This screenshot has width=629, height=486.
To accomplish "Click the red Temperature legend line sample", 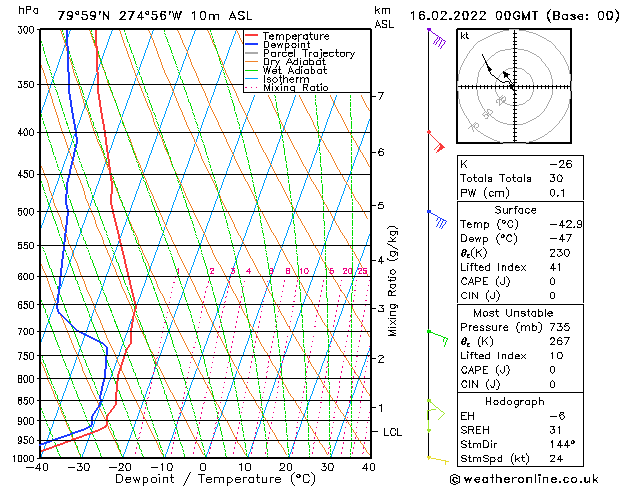I will pyautogui.click(x=252, y=36).
